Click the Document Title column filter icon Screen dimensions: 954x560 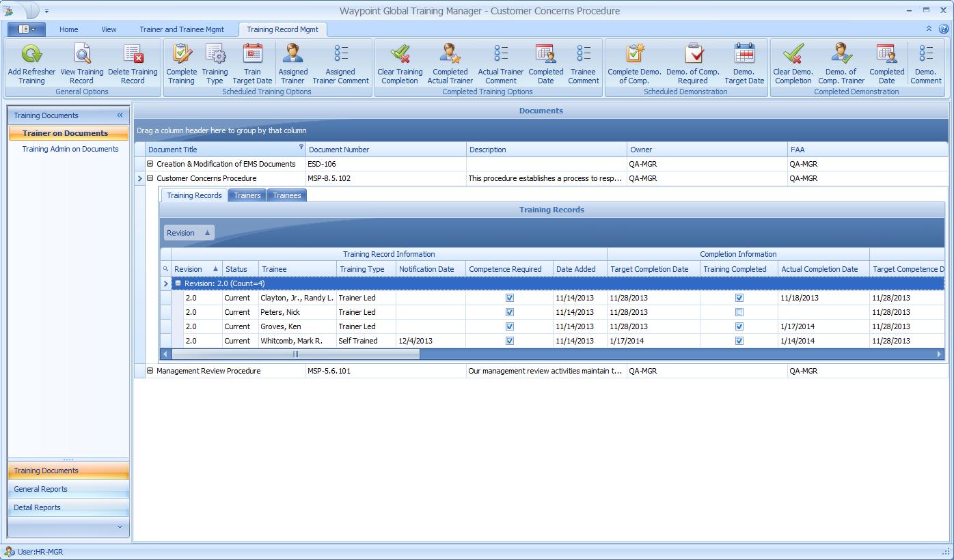[301, 147]
